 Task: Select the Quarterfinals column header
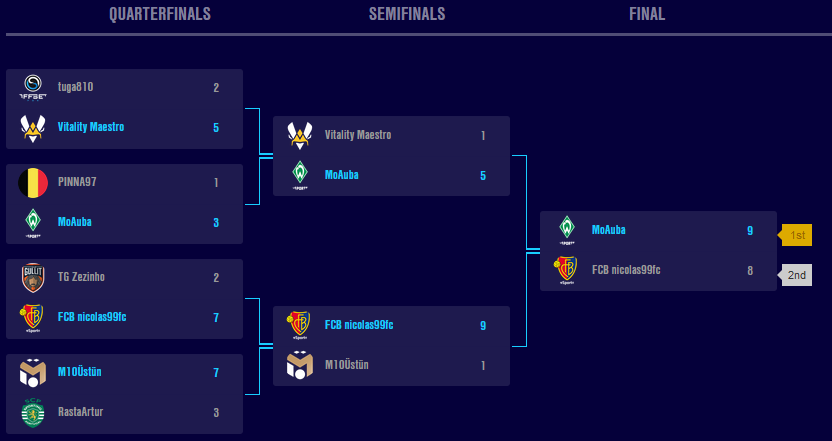tap(160, 14)
